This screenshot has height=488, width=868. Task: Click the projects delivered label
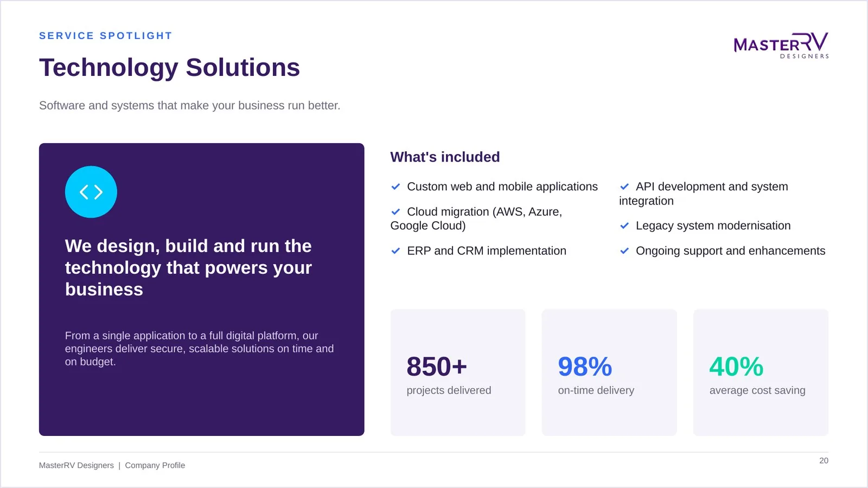pyautogui.click(x=449, y=390)
